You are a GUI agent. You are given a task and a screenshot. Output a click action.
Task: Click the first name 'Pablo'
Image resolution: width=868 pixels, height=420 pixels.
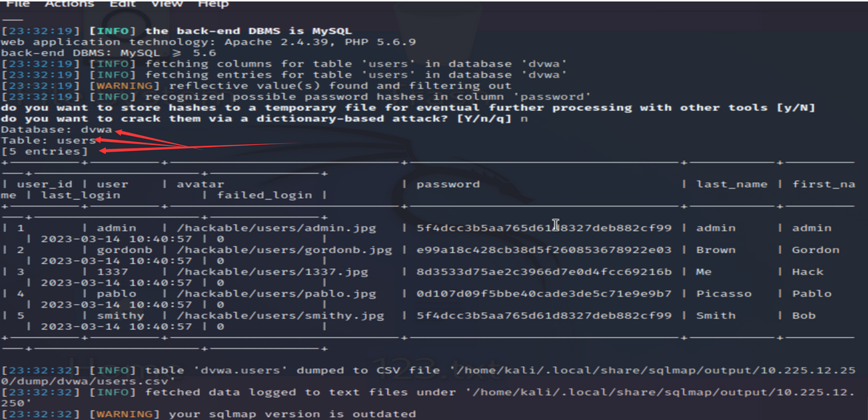point(812,294)
